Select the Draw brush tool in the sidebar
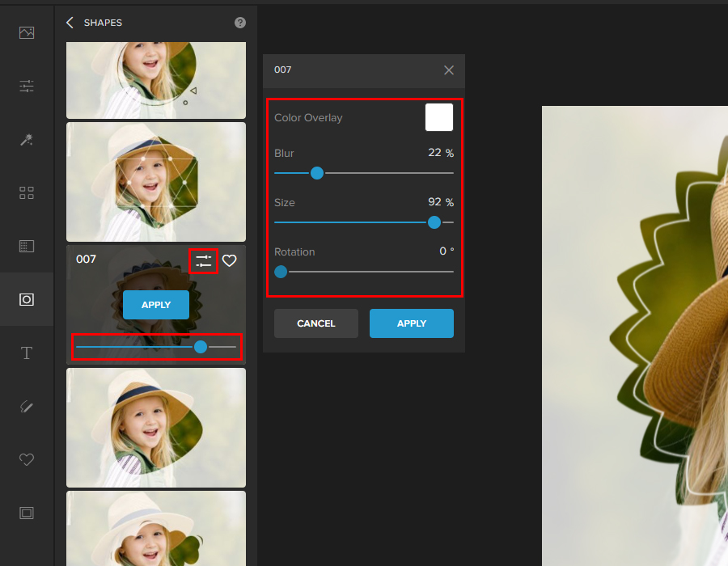 pos(27,406)
